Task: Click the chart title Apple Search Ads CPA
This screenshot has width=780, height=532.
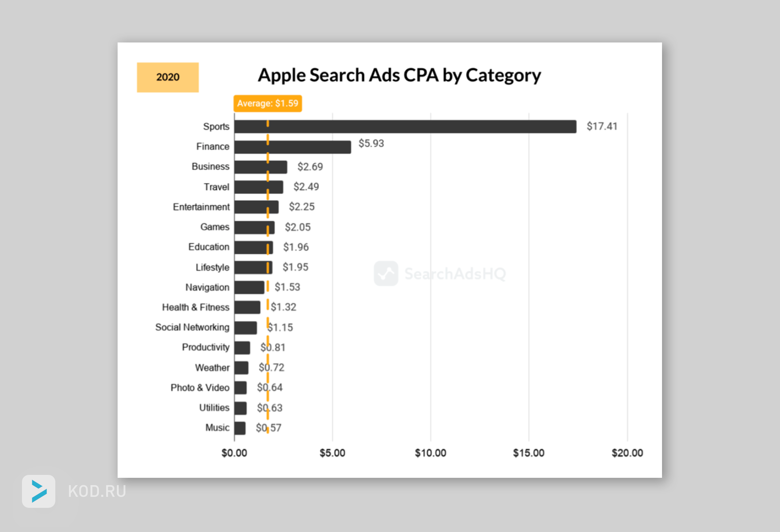Action: coord(399,75)
